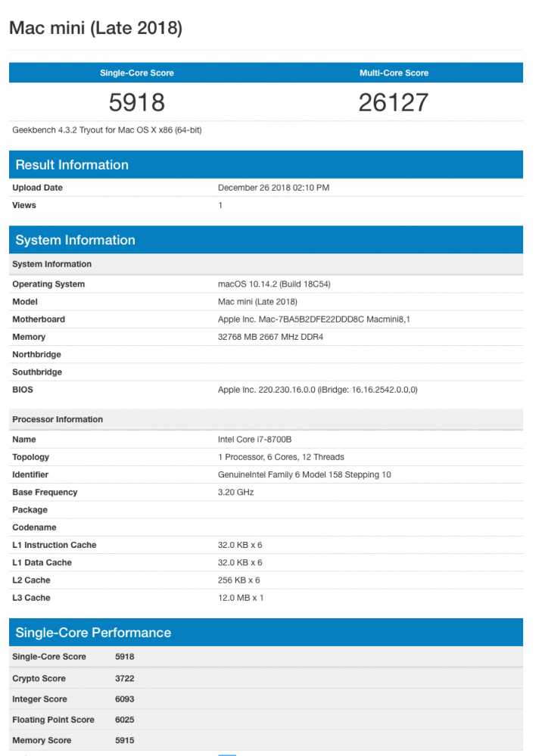Image resolution: width=545 pixels, height=756 pixels.
Task: Click the Package label
Action: tap(30, 509)
